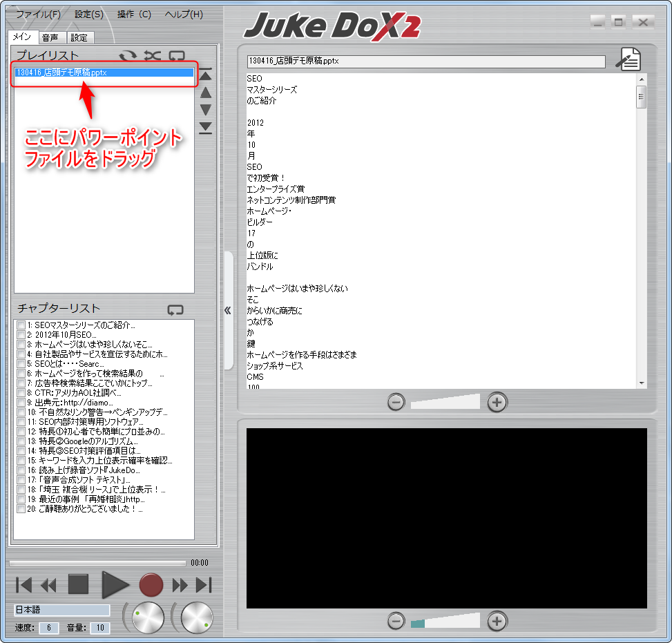Click text pane scrollbar down arrow
672x643 pixels.
(x=642, y=383)
